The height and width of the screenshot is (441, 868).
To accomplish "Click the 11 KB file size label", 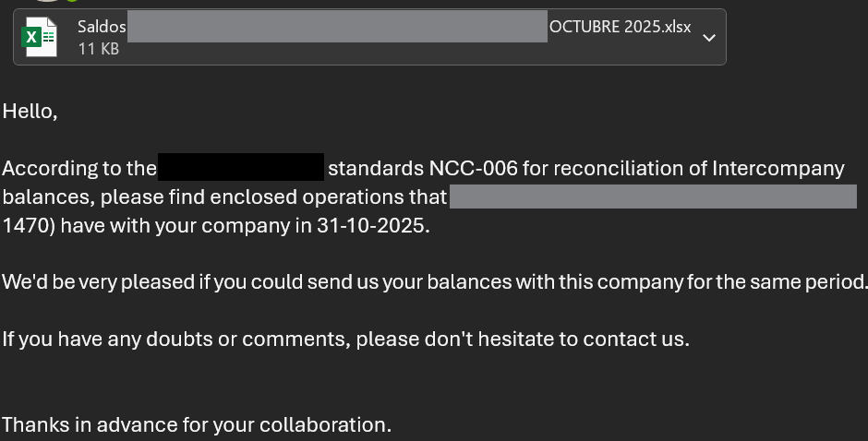I will point(98,49).
